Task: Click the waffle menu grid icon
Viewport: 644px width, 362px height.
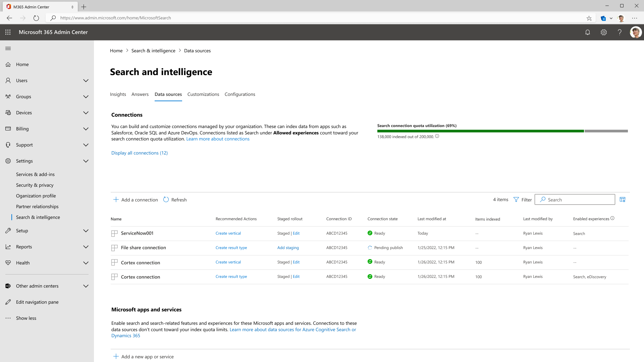Action: click(x=8, y=32)
